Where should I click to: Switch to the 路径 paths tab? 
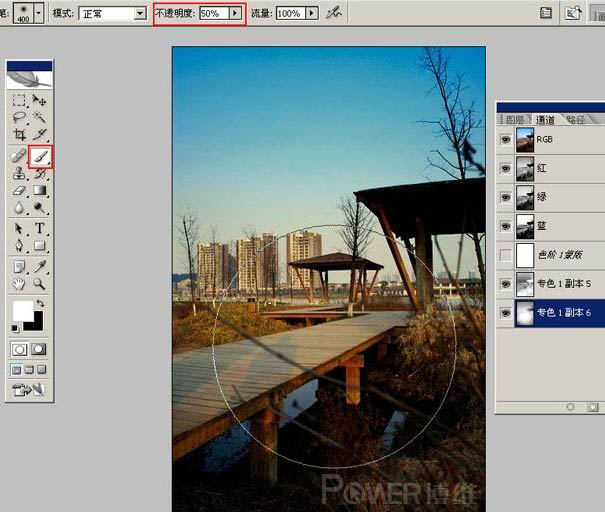click(x=575, y=119)
